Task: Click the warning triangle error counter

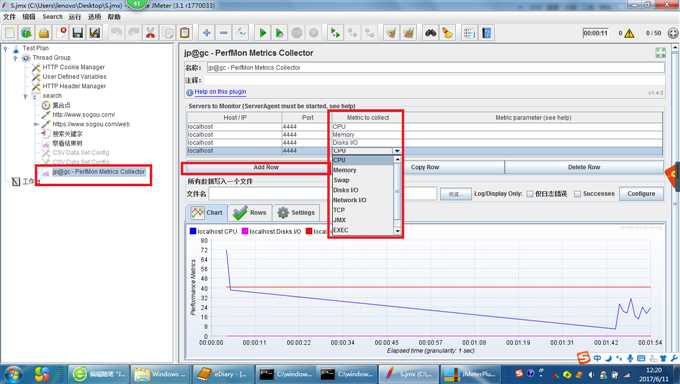Action: click(x=629, y=33)
